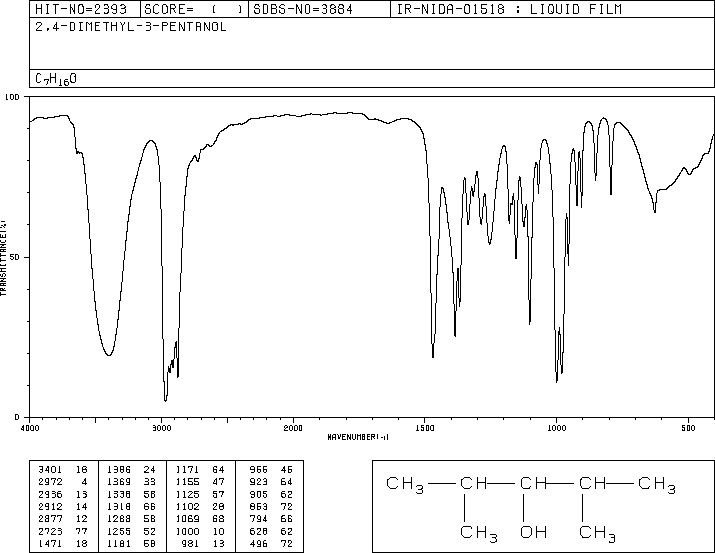Click the leftmost CH3 in structure chain
This screenshot has width=715, height=553.
tap(405, 485)
